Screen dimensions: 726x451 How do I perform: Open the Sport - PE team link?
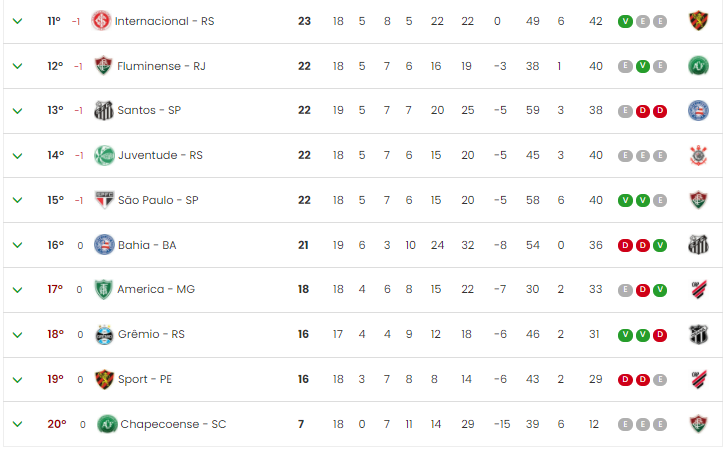(x=144, y=379)
